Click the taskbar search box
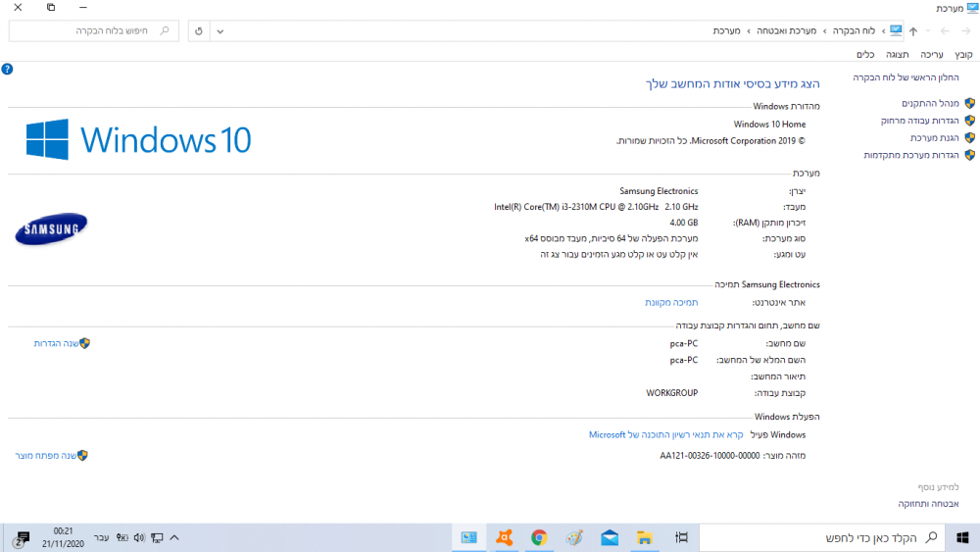 822,537
